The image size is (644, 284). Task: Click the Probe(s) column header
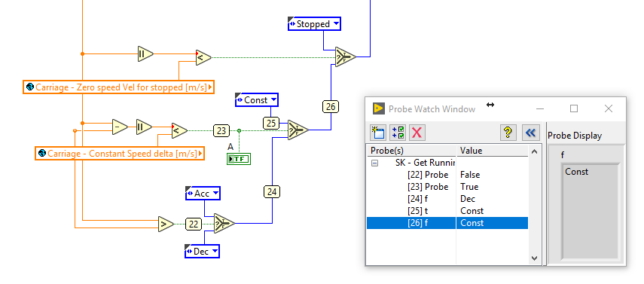pos(411,151)
